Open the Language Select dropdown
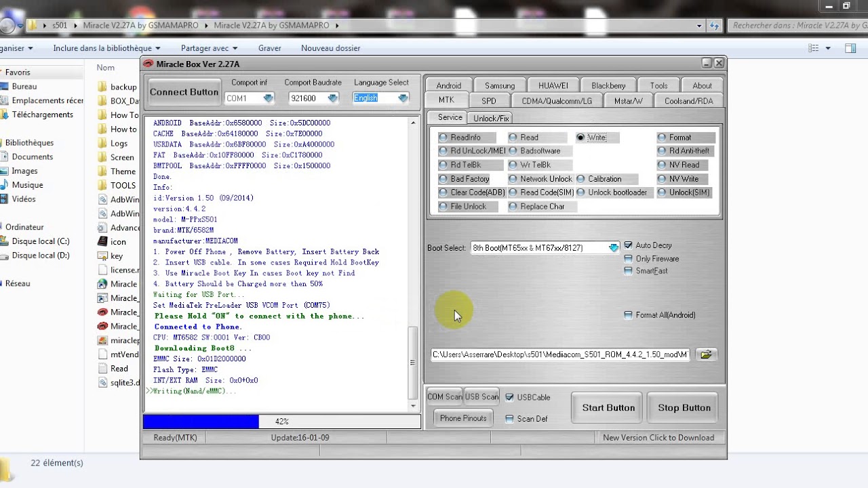This screenshot has height=488, width=868. pyautogui.click(x=403, y=98)
